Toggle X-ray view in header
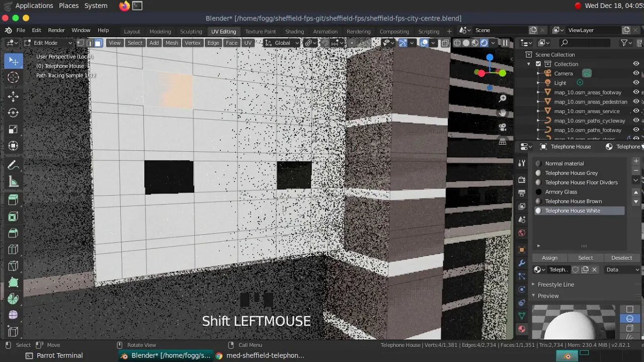Viewport: 644px width, 362px height. (445, 43)
